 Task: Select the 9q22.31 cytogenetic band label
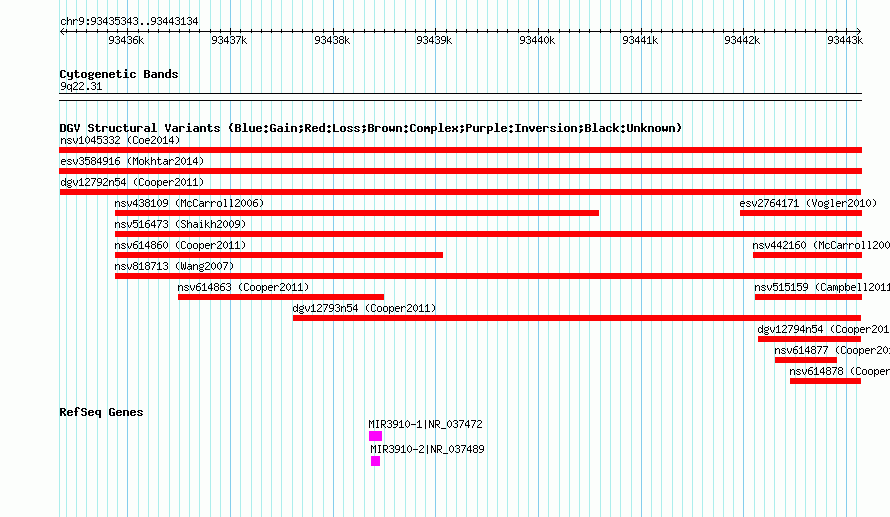(81, 86)
